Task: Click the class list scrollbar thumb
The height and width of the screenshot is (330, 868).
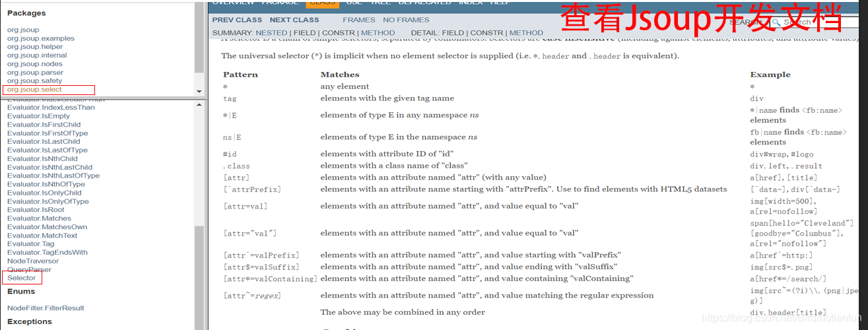Action: click(x=199, y=277)
